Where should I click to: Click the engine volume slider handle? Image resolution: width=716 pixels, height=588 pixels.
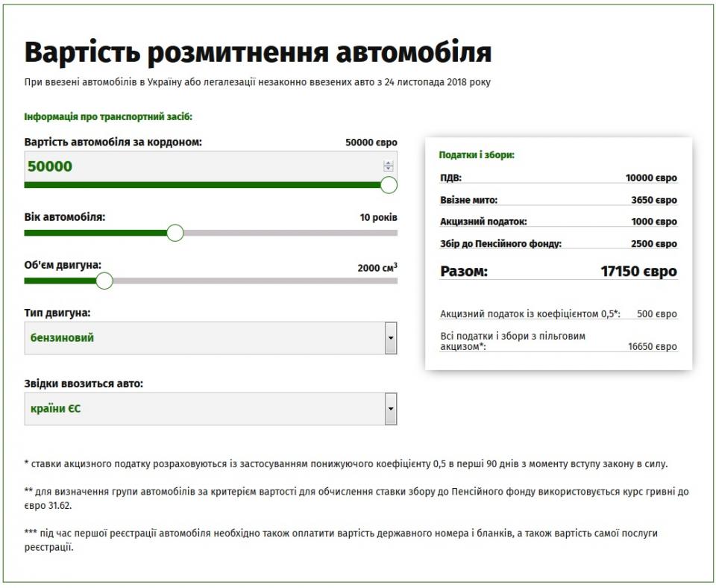[104, 281]
